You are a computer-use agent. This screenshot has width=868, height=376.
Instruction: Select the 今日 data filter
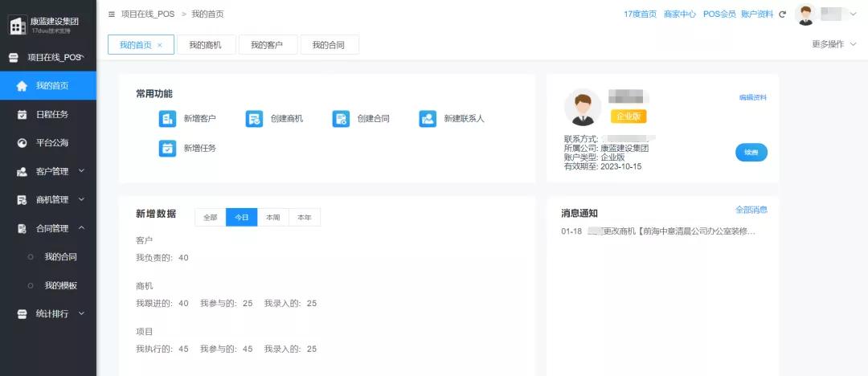pyautogui.click(x=242, y=218)
